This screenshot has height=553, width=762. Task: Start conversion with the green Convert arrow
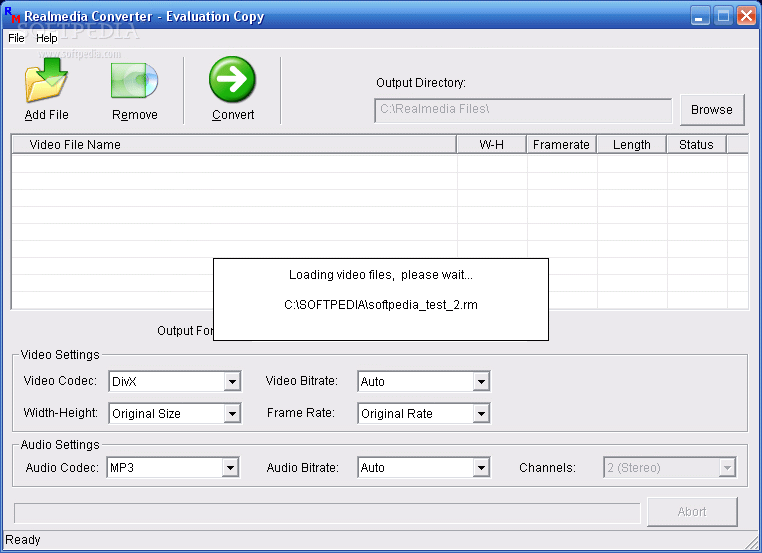point(232,79)
